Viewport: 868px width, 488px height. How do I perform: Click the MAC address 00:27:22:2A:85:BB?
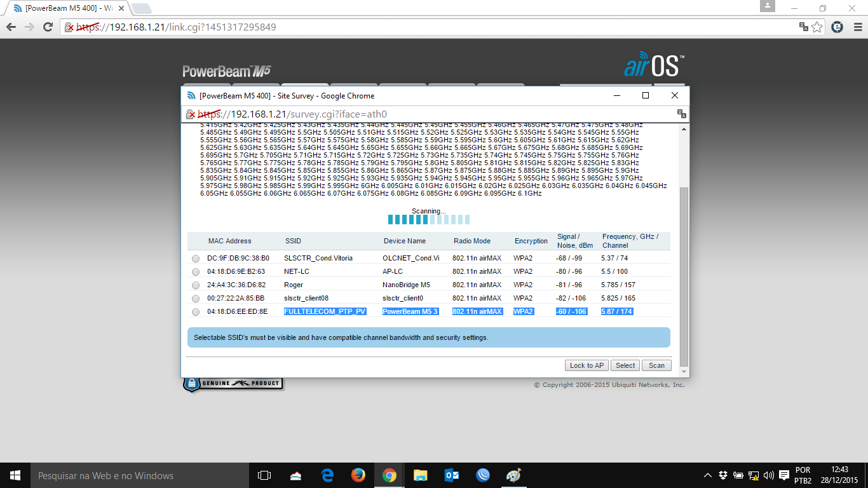[x=236, y=299]
